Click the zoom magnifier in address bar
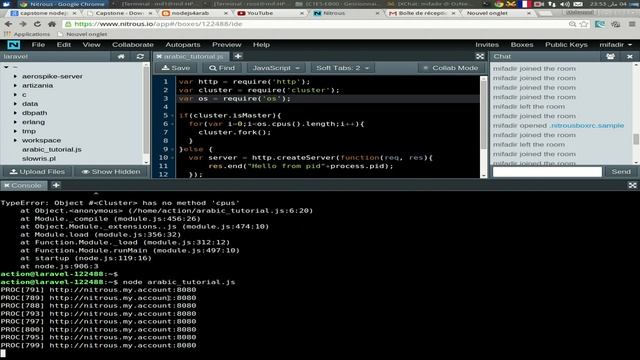This screenshot has width=640, height=360. tap(572, 24)
